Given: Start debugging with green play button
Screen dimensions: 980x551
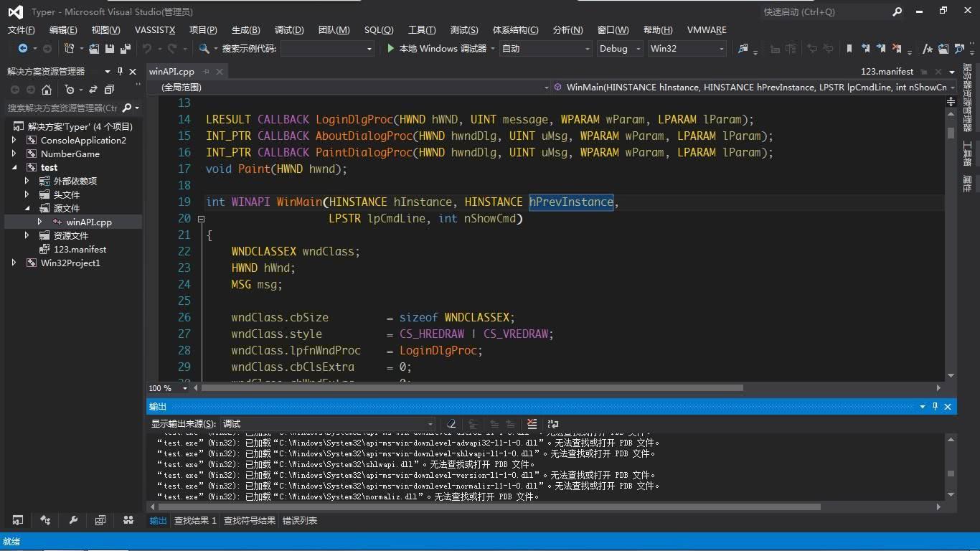Looking at the screenshot, I should pyautogui.click(x=390, y=48).
